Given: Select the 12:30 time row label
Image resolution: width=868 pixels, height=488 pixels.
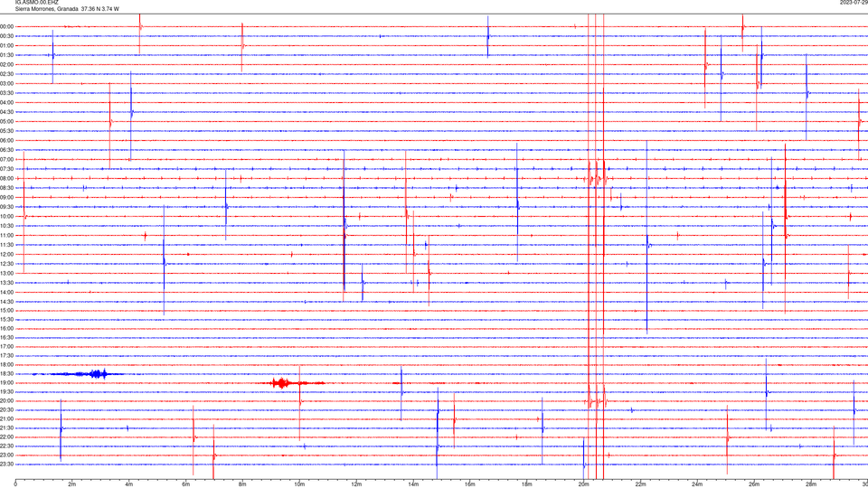Looking at the screenshot, I should (7, 263).
